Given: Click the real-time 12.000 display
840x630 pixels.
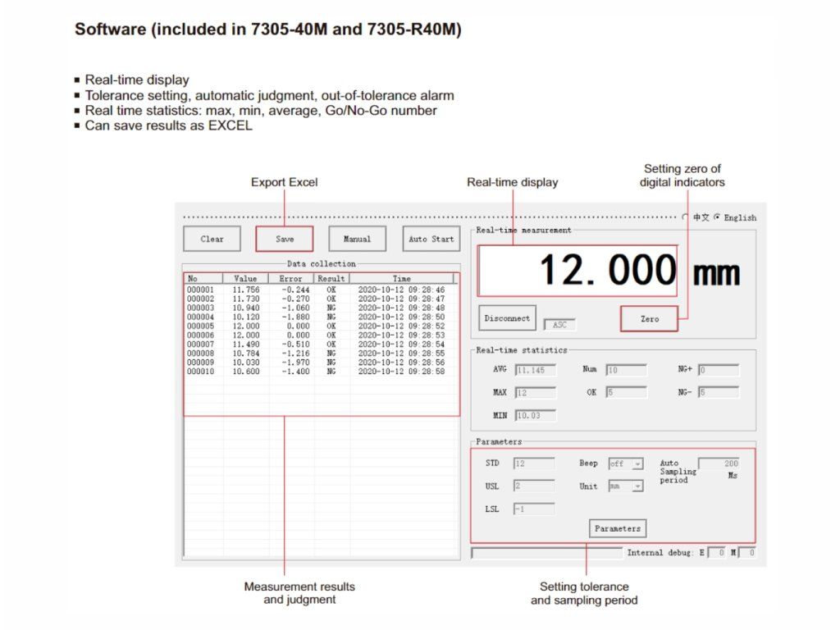Looking at the screenshot, I should [x=577, y=271].
